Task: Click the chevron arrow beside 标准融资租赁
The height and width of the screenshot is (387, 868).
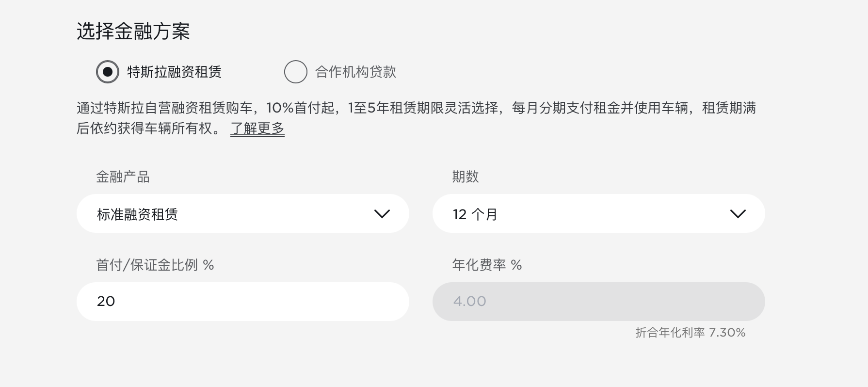Action: [x=382, y=214]
